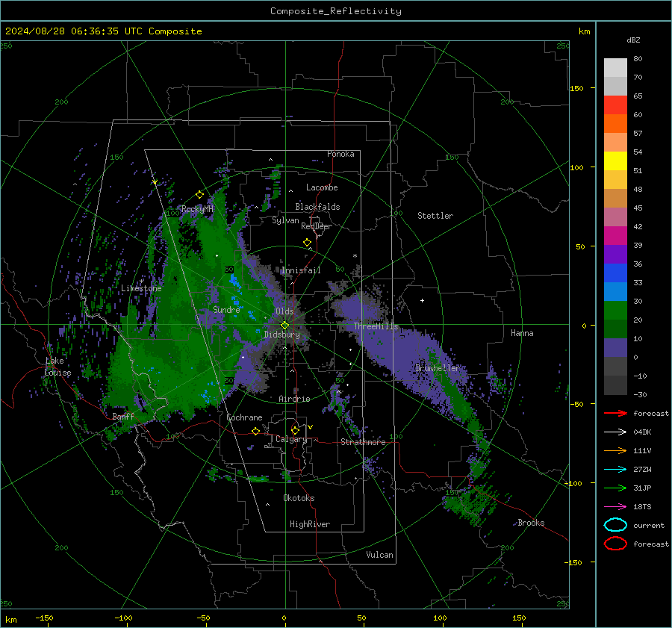
Task: Select the dark orange 57–60 dBZ swatch
Action: click(x=615, y=124)
